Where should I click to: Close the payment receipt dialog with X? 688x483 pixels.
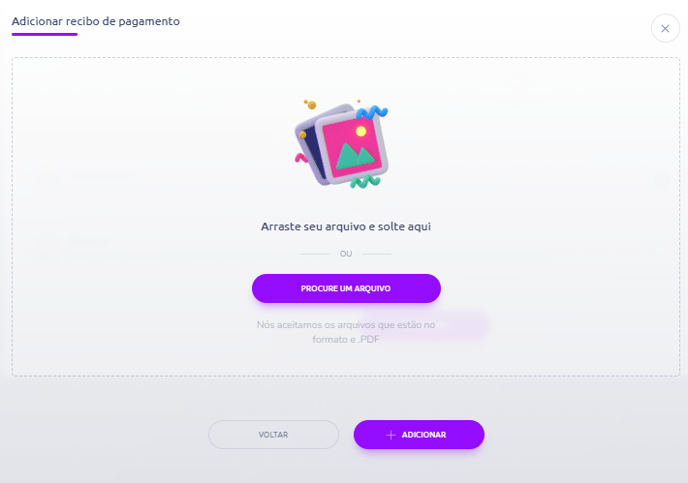[665, 29]
